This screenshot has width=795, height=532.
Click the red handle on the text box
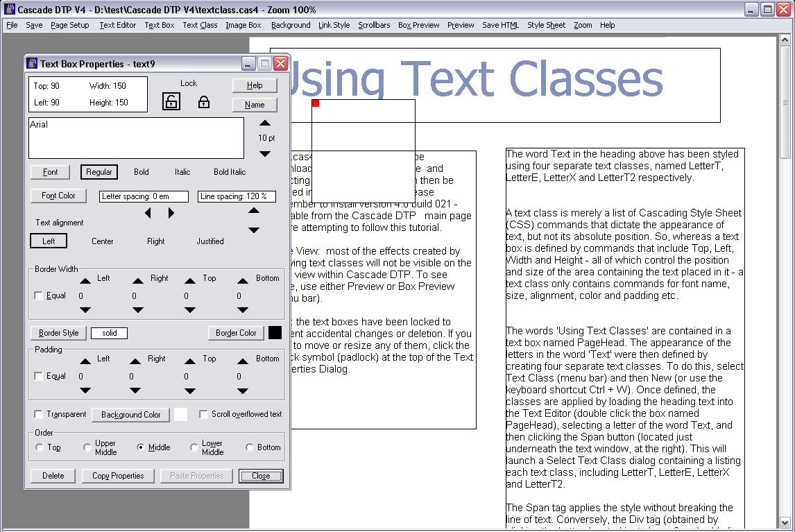click(x=316, y=103)
